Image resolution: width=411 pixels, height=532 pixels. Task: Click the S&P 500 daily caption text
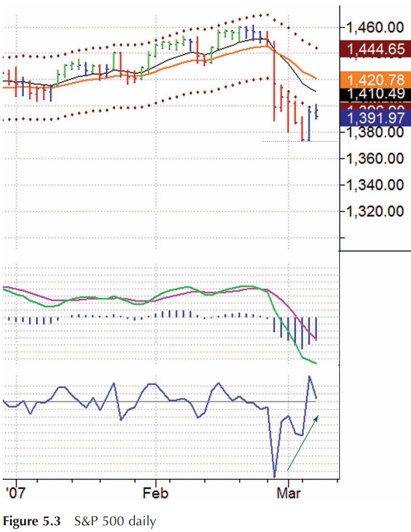tap(115, 521)
